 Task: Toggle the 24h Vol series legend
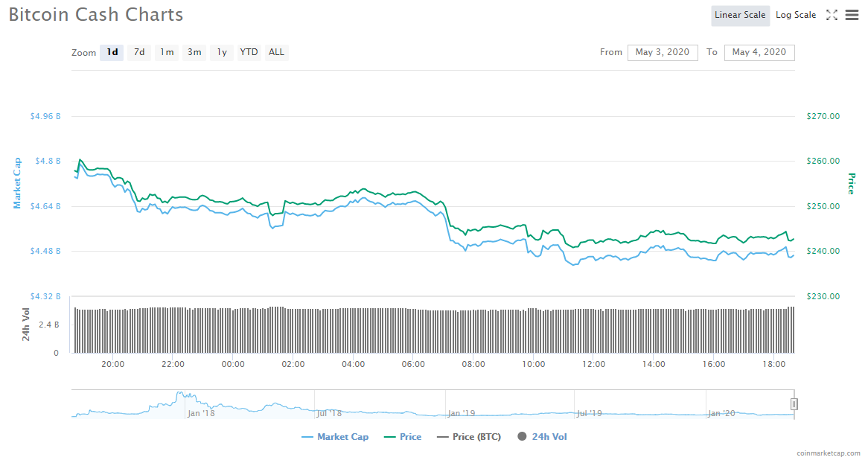click(542, 437)
